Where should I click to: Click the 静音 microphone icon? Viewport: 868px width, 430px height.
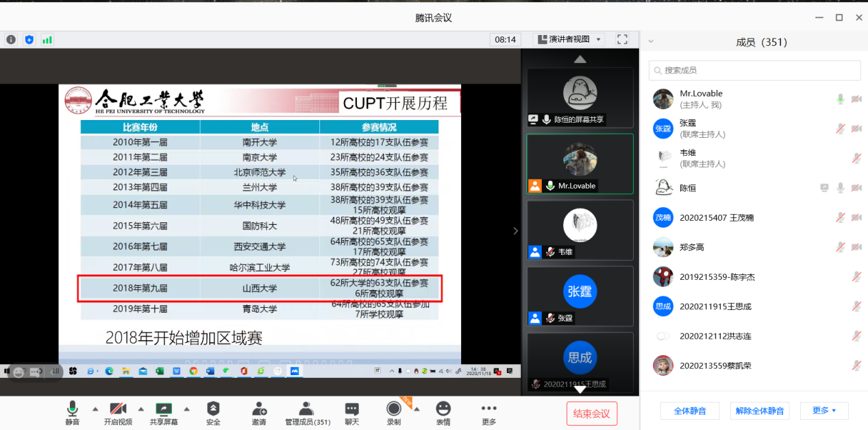(x=72, y=409)
